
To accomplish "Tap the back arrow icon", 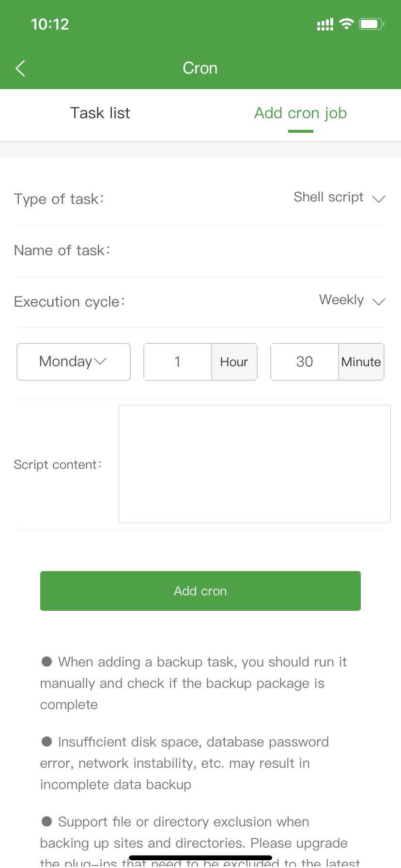I will [x=20, y=68].
